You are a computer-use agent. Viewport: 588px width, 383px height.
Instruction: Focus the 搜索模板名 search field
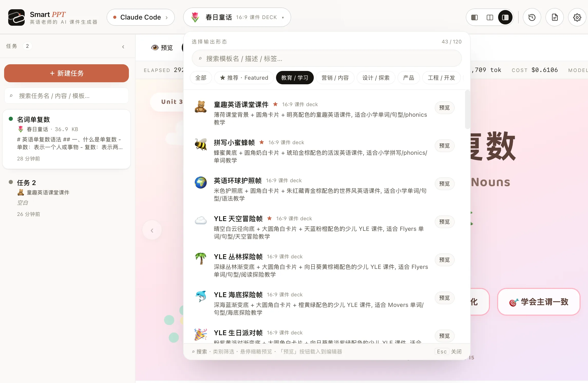pyautogui.click(x=327, y=59)
